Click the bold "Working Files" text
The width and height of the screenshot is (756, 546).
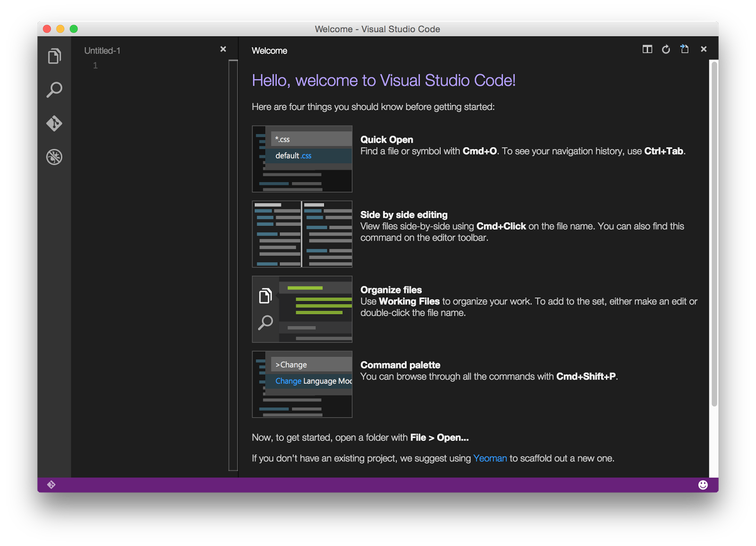pos(409,301)
